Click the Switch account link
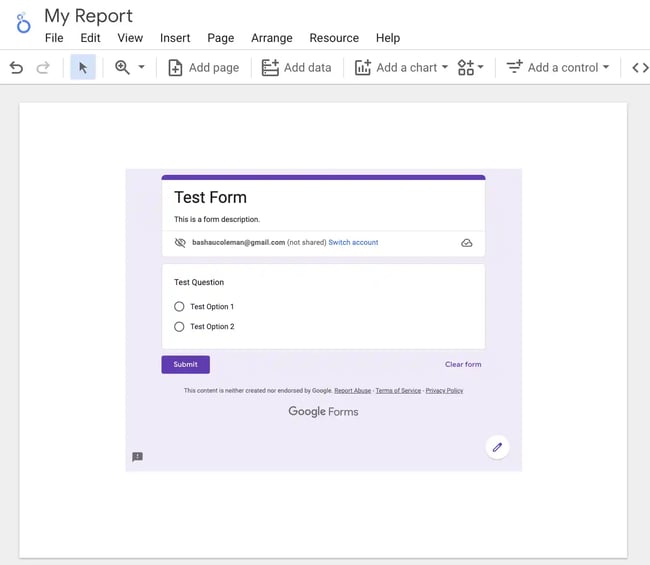This screenshot has height=565, width=650. coord(353,242)
